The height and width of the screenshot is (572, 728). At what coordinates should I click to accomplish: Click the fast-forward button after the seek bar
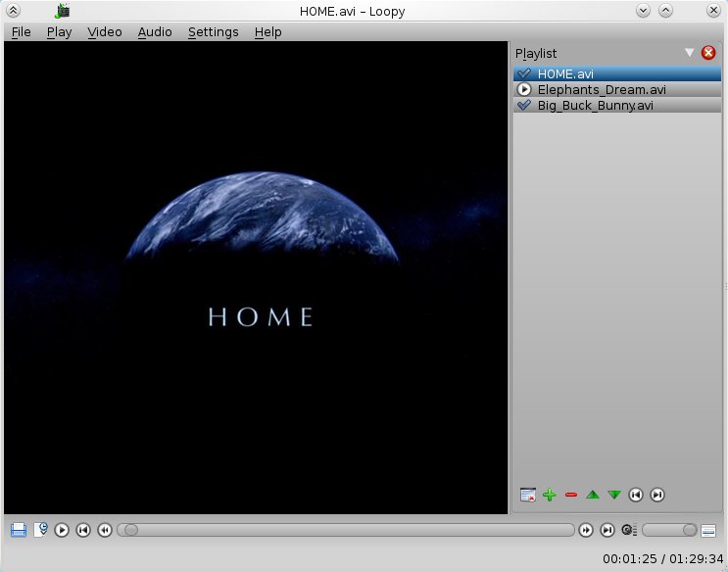586,530
